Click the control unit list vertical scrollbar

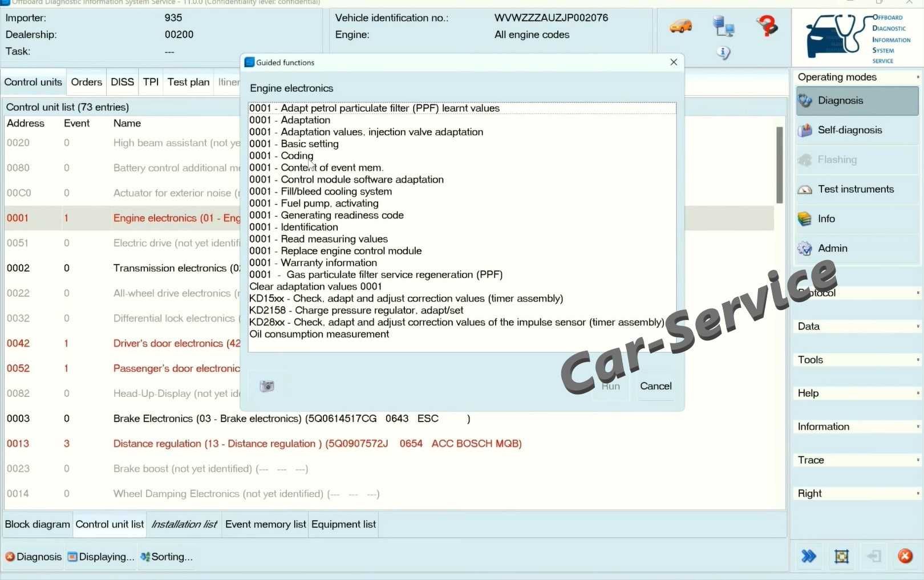(x=779, y=165)
